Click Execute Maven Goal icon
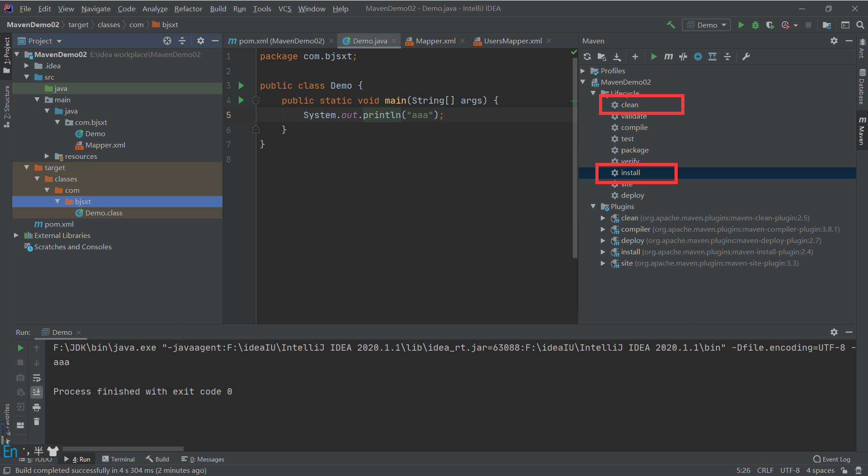Screen dimensions: 868x476 click(x=669, y=57)
